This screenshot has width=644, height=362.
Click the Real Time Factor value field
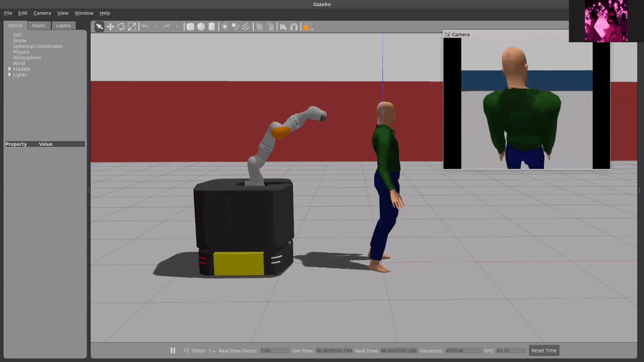(274, 350)
